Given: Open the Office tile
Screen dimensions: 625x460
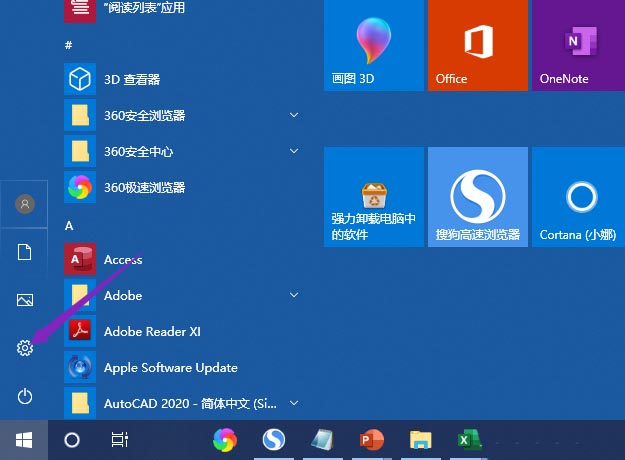Looking at the screenshot, I should [x=478, y=45].
